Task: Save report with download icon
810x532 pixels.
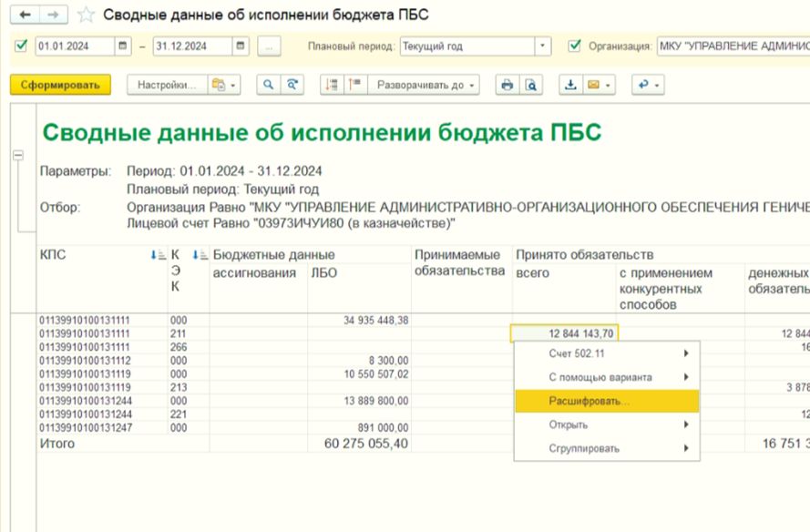Action: coord(570,85)
